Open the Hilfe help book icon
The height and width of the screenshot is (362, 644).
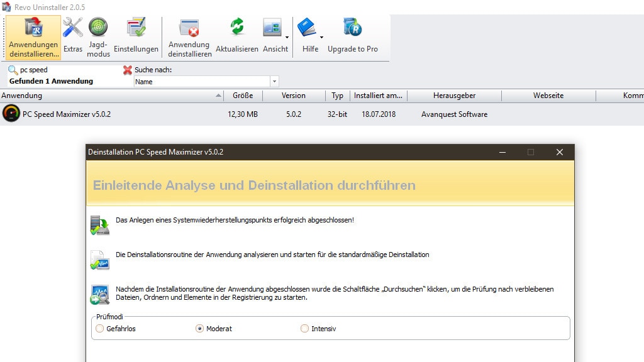[x=306, y=28]
